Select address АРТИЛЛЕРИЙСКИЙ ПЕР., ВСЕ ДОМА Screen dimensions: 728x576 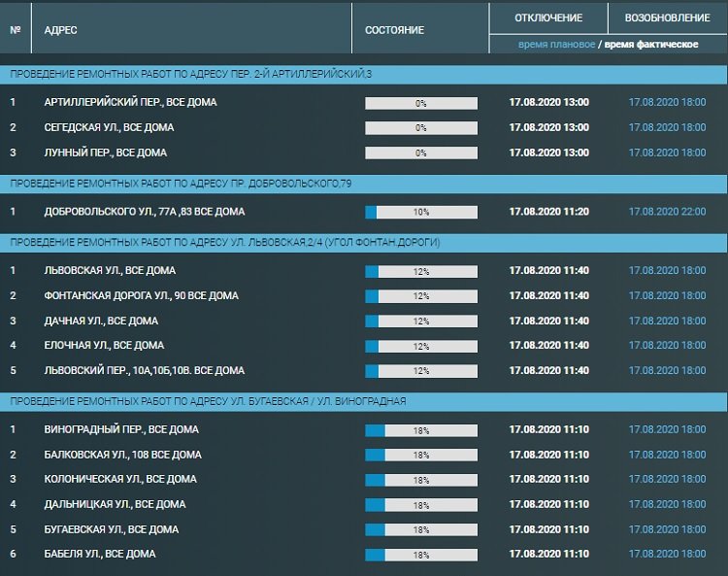(130, 102)
